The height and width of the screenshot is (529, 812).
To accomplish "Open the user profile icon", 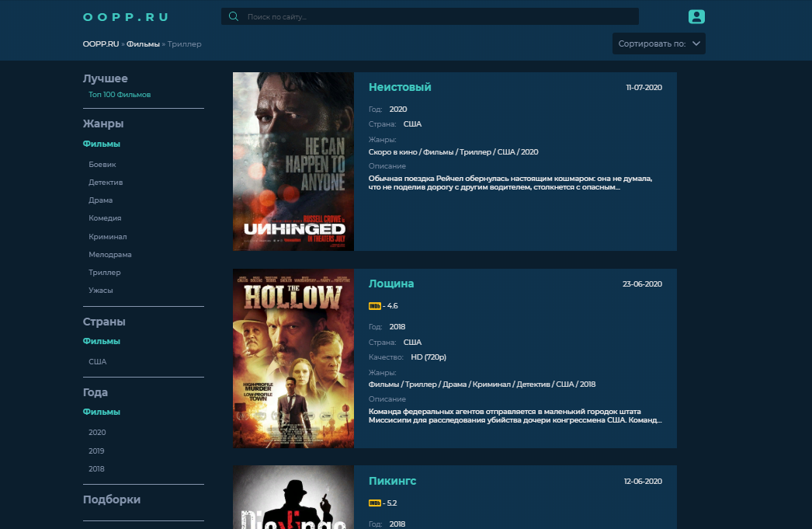I will pos(696,16).
